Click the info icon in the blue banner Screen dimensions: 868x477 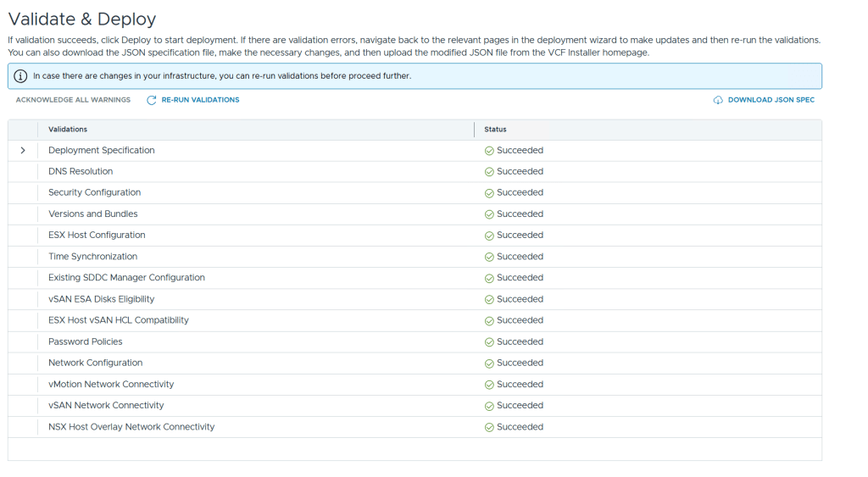[21, 76]
